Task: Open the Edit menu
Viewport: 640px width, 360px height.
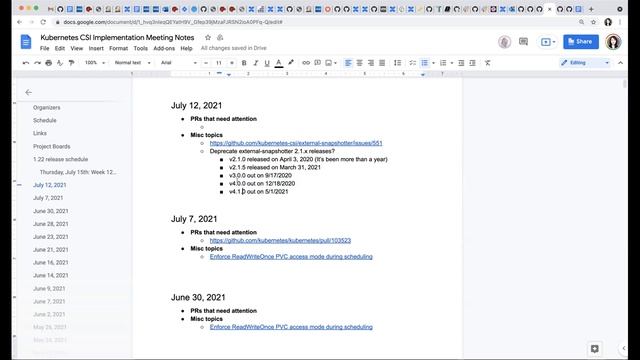Action: point(60,48)
